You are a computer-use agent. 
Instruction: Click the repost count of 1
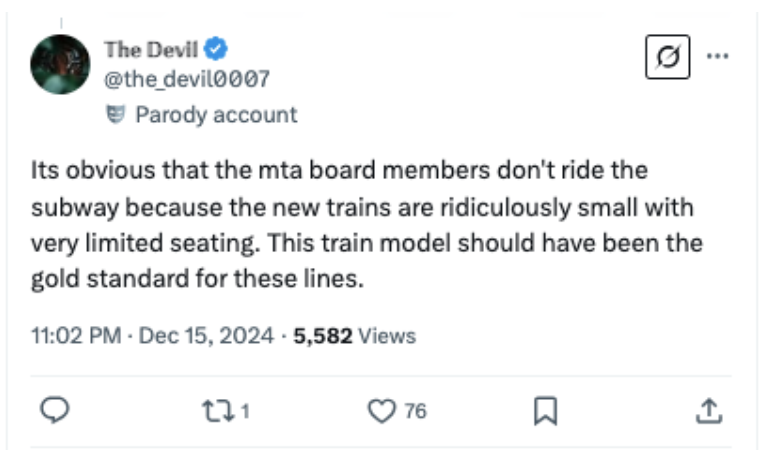click(x=243, y=409)
